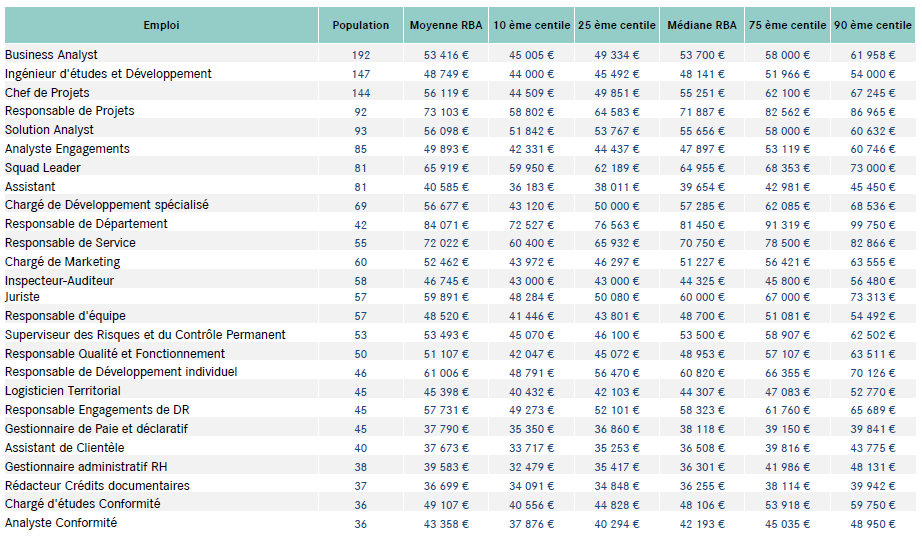Image resolution: width=922 pixels, height=539 pixels.
Task: Click the 10 ème centile header
Action: (531, 25)
